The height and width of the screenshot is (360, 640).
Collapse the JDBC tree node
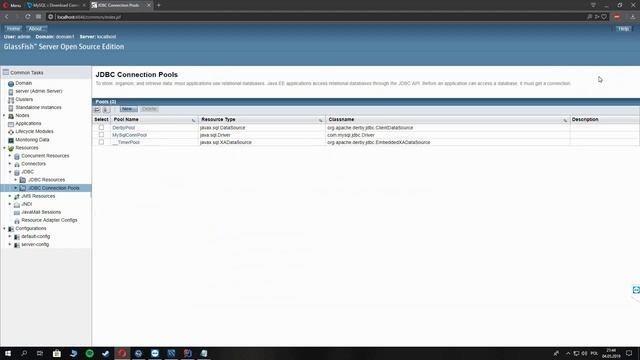10,172
